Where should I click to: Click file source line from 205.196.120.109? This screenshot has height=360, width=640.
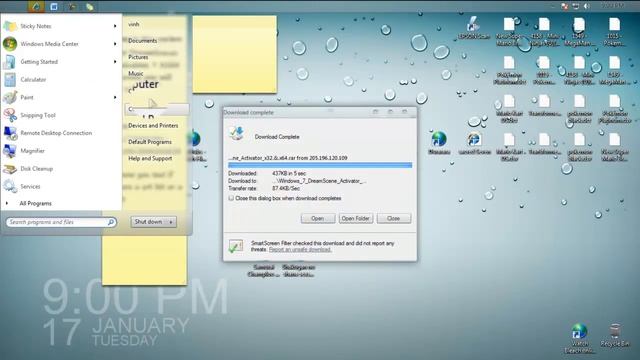coord(288,158)
